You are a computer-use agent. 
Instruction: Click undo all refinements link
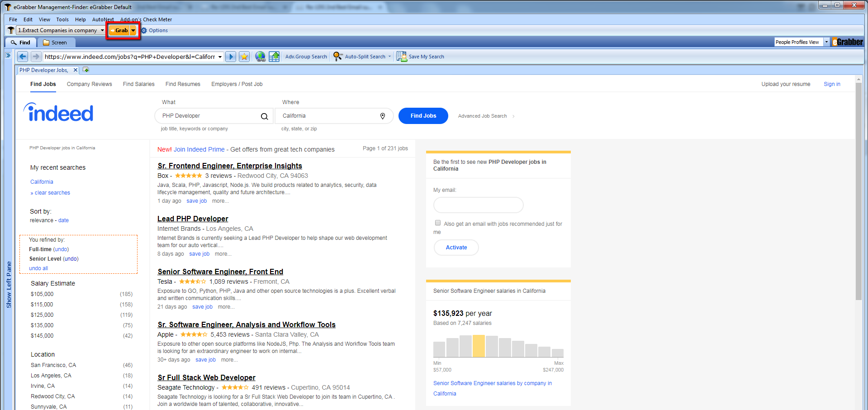(38, 268)
